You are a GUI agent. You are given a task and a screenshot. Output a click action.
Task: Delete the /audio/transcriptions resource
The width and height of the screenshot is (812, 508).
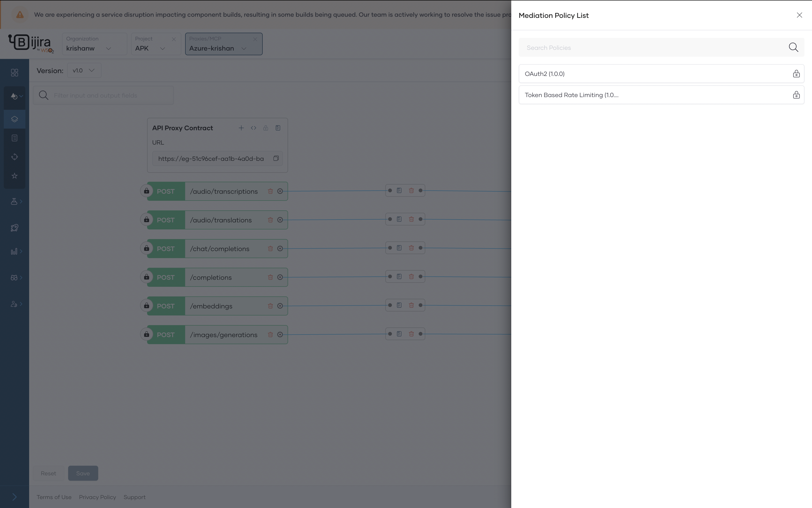click(270, 191)
